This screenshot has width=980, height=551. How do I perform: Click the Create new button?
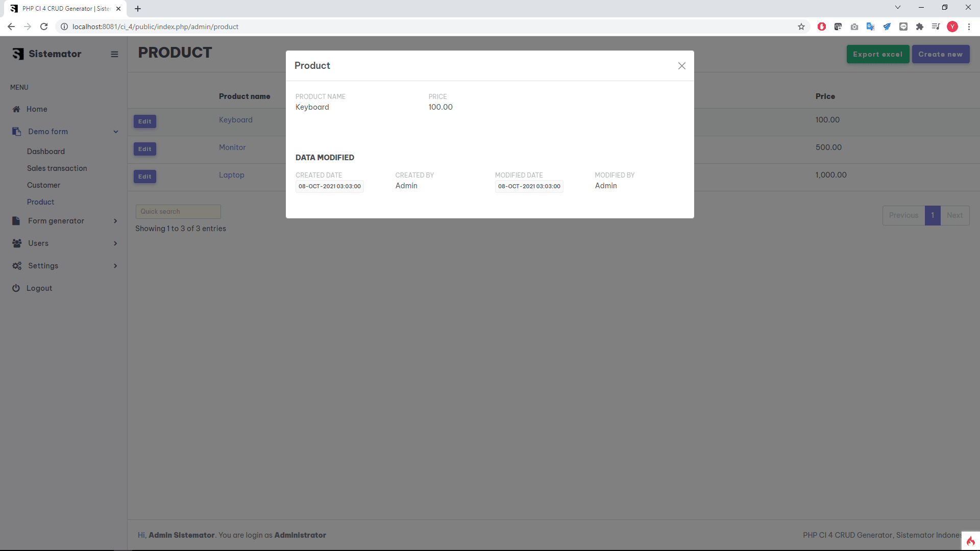940,55
